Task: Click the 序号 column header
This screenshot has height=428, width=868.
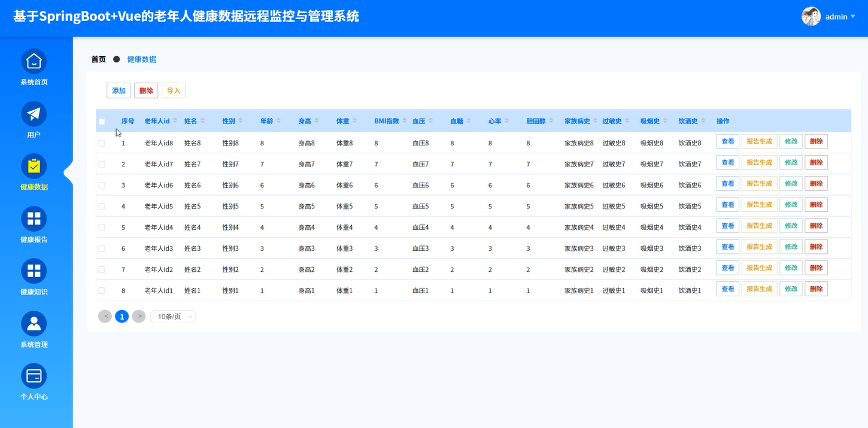Action: click(128, 121)
